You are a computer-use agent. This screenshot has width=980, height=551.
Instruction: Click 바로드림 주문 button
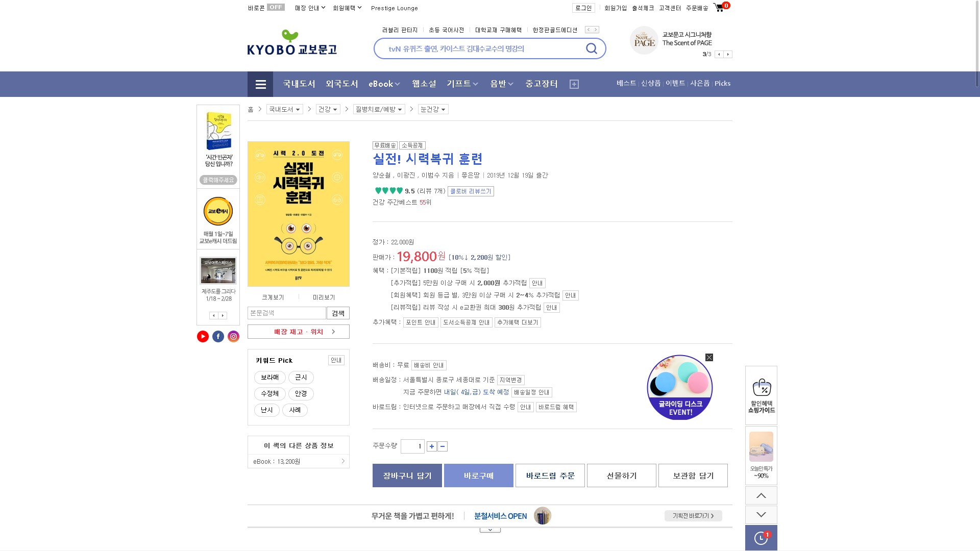point(550,475)
